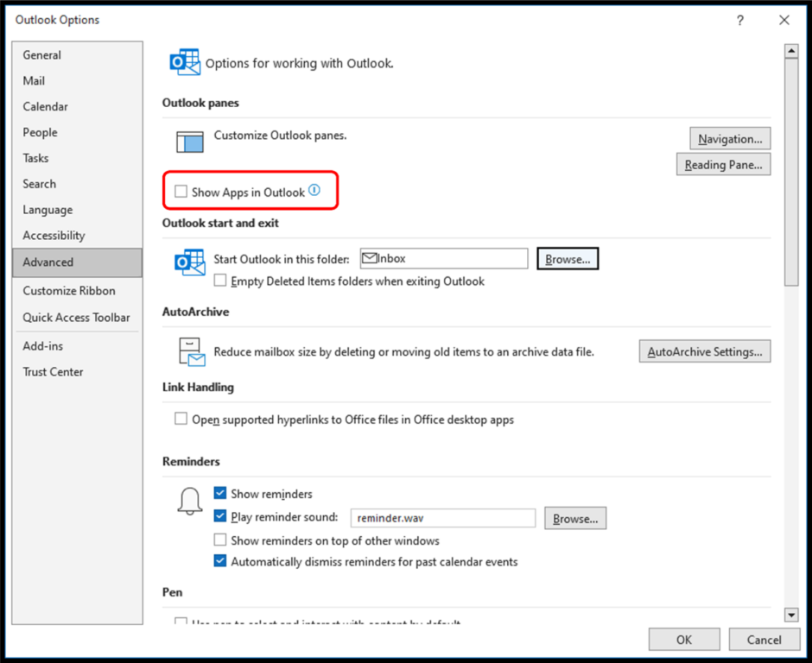The width and height of the screenshot is (812, 663).
Task: Enable opening hyperlinks in Office desktop apps
Action: 181,419
